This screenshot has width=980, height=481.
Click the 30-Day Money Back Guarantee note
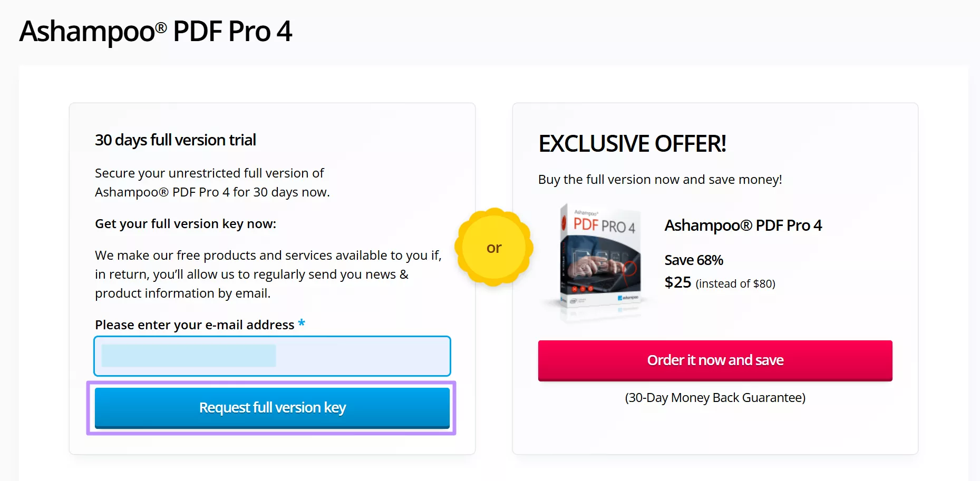[715, 398]
